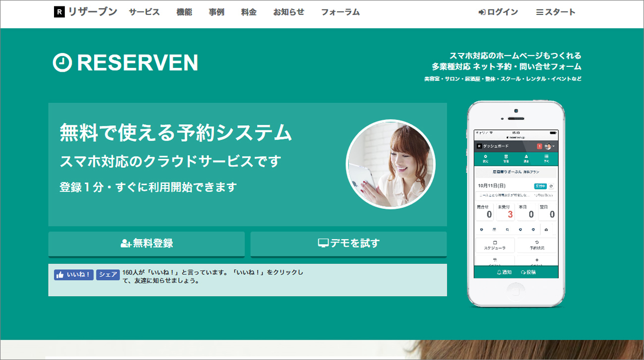Image resolution: width=644 pixels, height=360 pixels.
Task: Select 機能 in the top navigation
Action: 184,12
